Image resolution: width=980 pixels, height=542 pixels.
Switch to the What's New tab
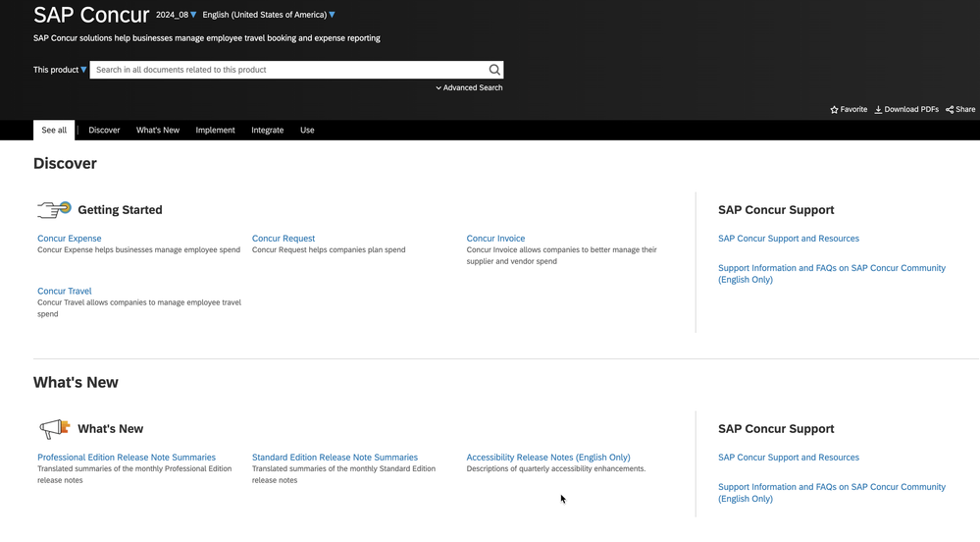[158, 131]
